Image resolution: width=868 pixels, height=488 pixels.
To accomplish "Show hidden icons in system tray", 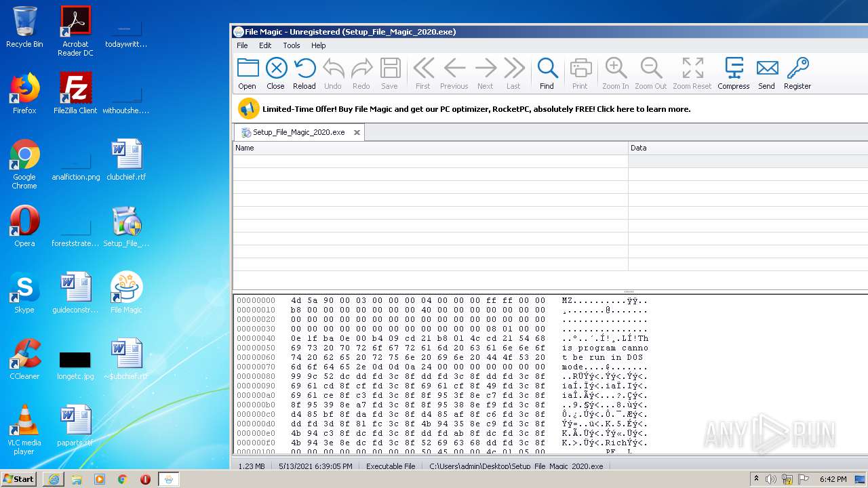I will point(756,479).
